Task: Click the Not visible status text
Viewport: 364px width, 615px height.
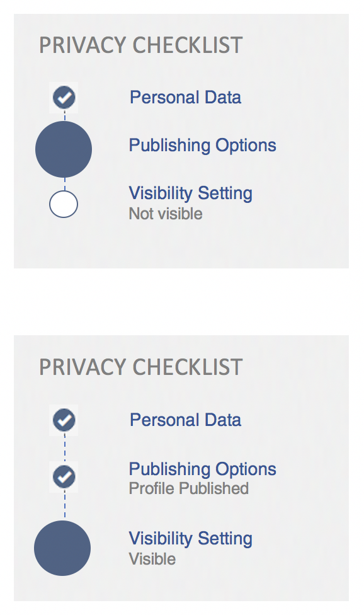Action: click(166, 214)
